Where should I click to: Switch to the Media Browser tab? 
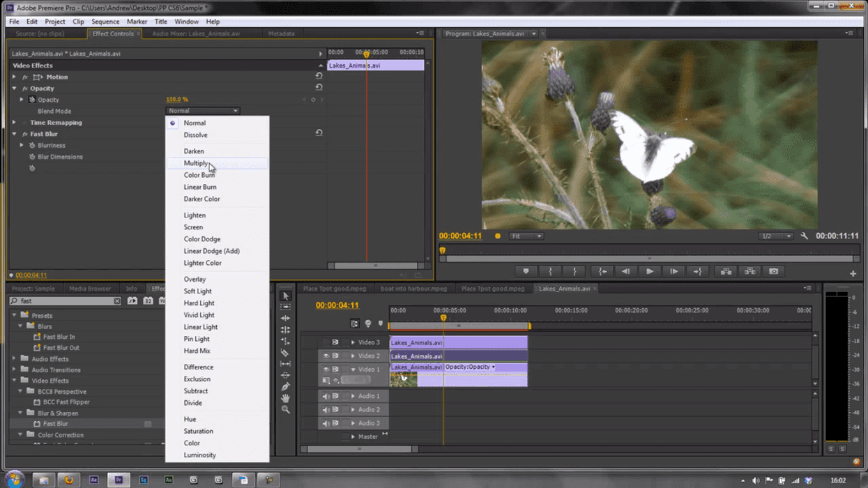90,289
